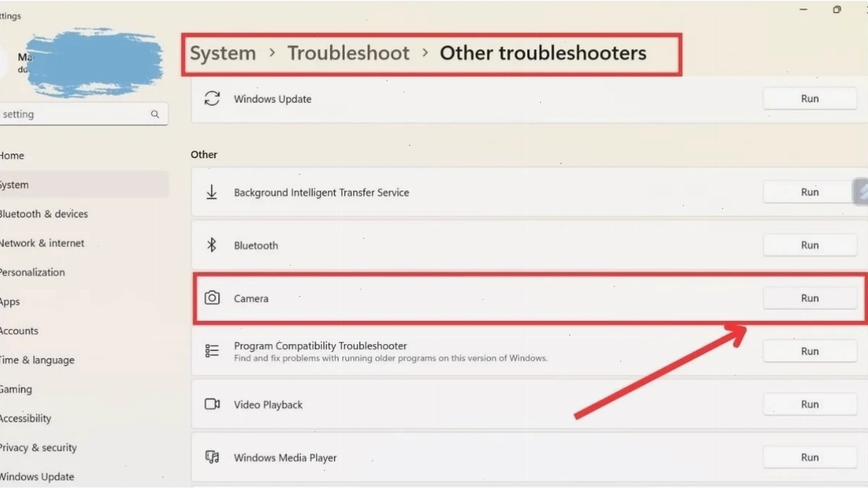
Task: Open Network & internet settings
Action: click(x=42, y=243)
